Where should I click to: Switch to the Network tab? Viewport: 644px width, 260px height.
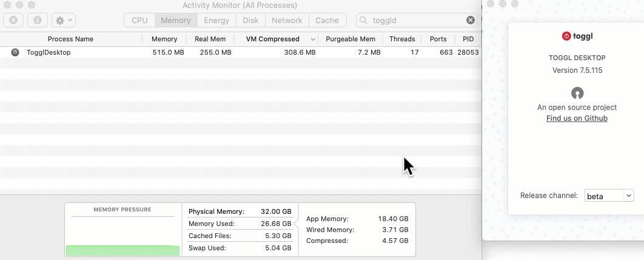click(x=287, y=20)
